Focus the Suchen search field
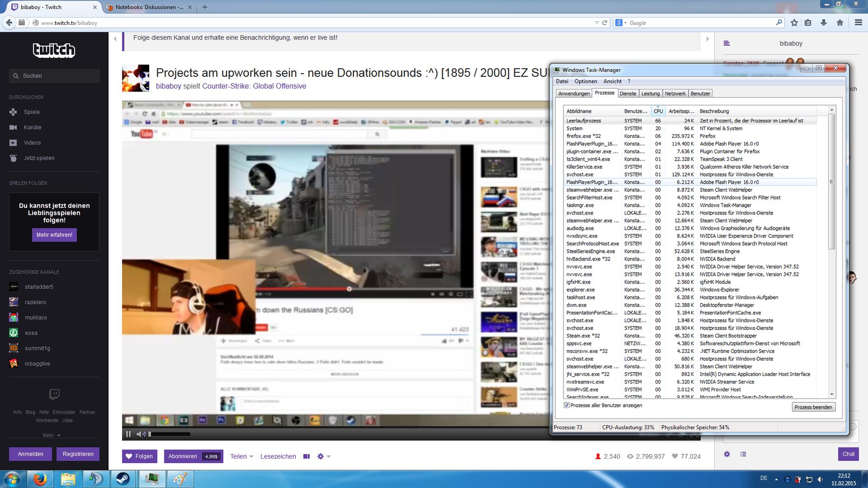Screen dimensions: 868x488 [54, 76]
